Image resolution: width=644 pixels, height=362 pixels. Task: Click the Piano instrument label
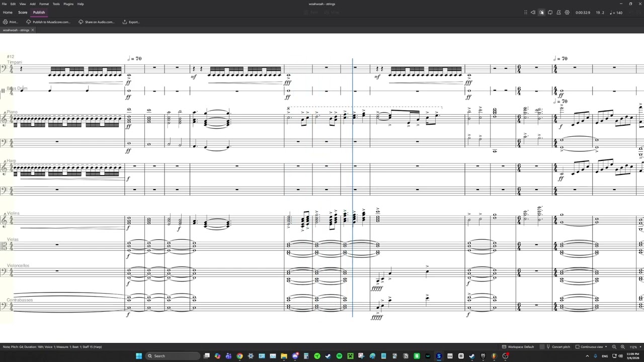[12, 112]
